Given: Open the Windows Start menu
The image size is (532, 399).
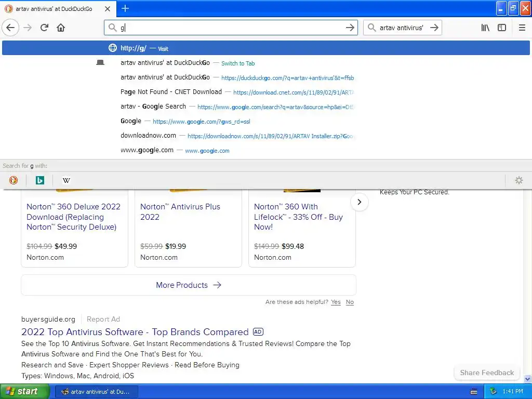Looking at the screenshot, I should pos(24,392).
